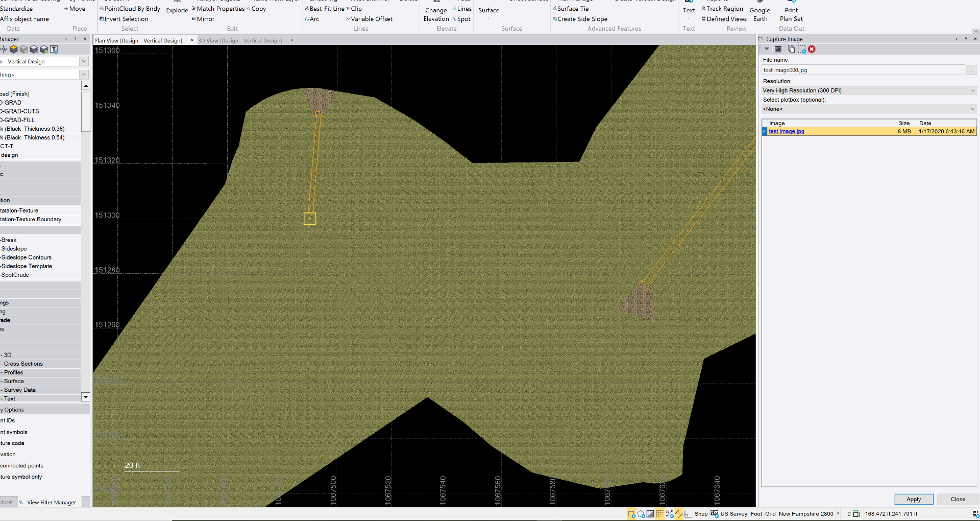Click the Explode tool in the ribbon

177,10
